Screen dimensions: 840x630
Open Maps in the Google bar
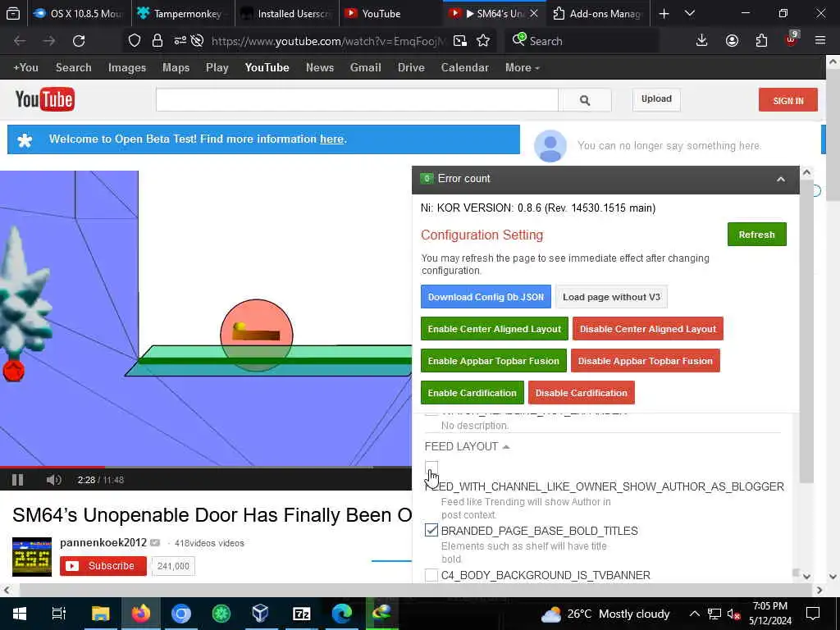(176, 68)
